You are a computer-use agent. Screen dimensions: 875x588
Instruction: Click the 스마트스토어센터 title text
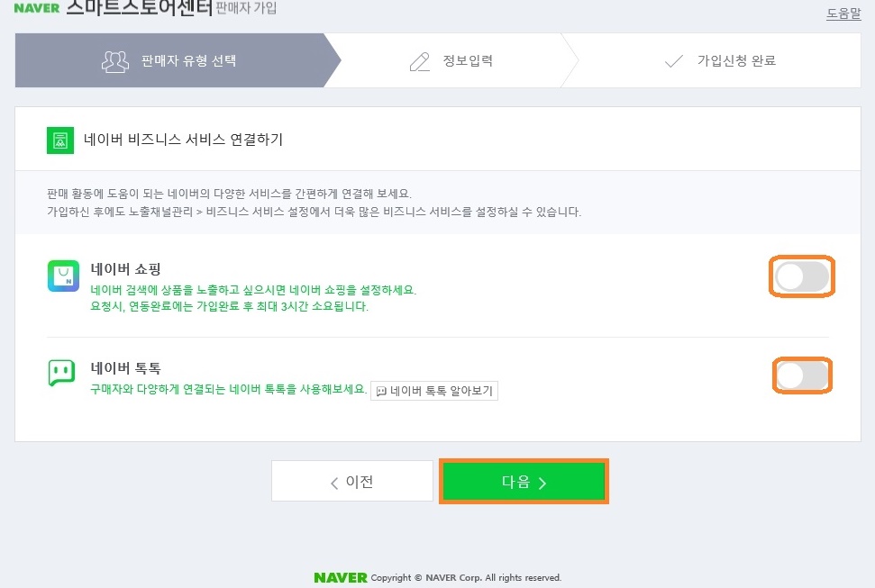point(139,8)
